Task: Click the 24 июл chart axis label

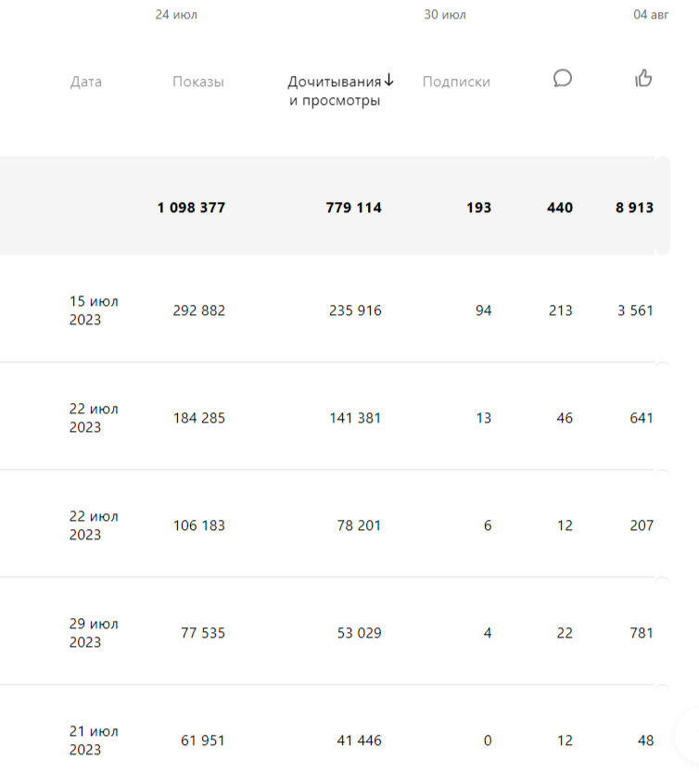Action: pyautogui.click(x=176, y=15)
